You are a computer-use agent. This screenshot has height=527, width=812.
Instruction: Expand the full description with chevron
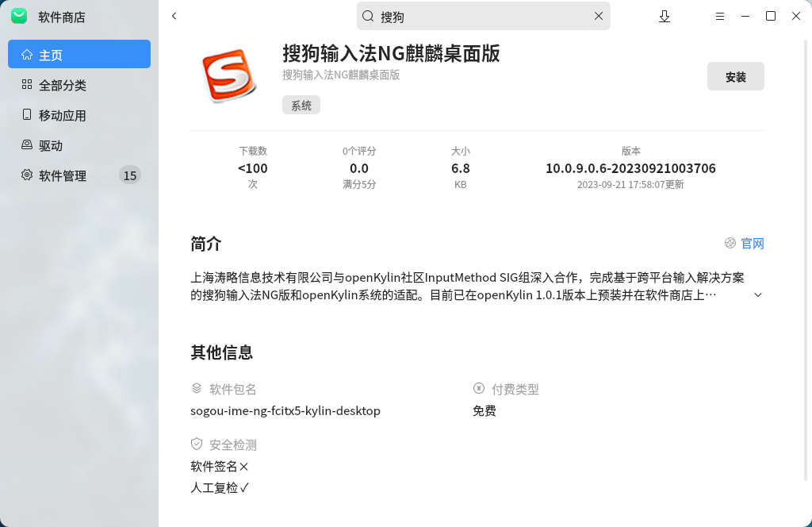click(757, 295)
